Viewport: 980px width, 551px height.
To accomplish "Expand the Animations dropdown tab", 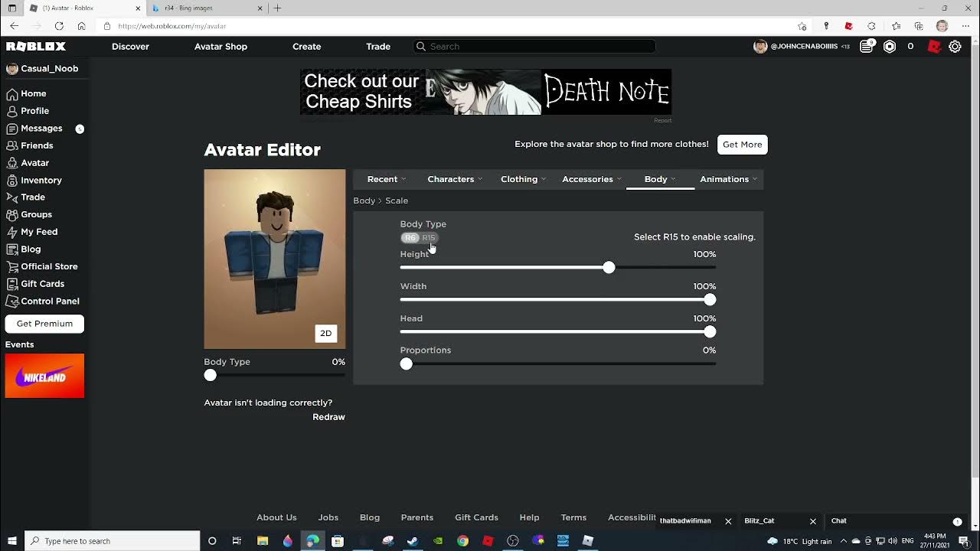I will (x=728, y=179).
